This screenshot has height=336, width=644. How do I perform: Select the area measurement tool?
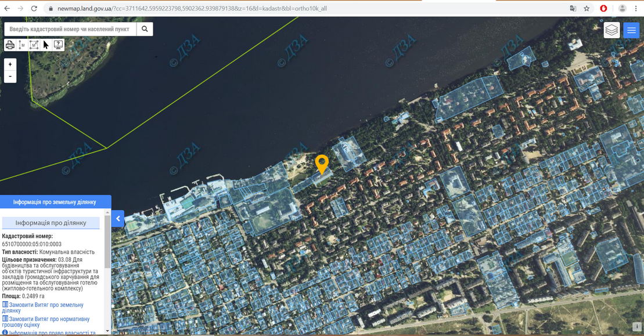point(34,45)
